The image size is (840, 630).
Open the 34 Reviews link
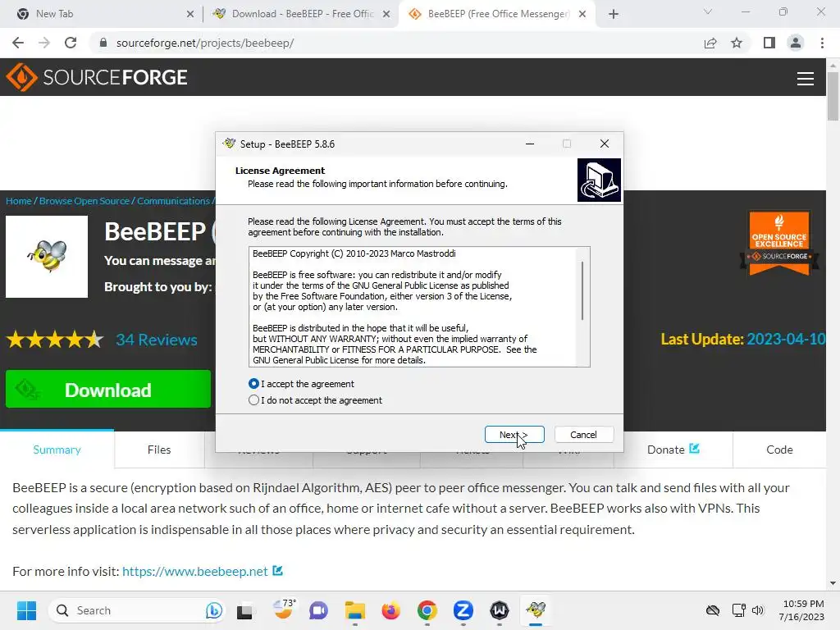point(157,340)
